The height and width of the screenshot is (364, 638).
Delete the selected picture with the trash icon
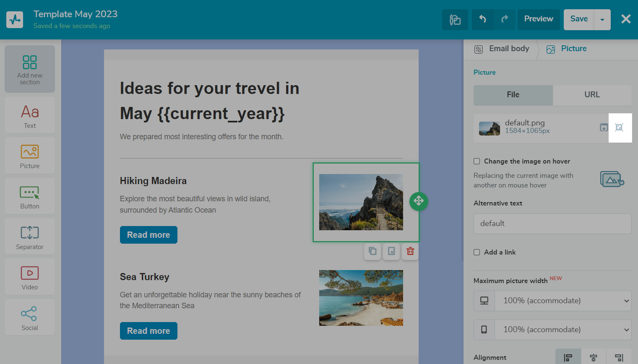[410, 251]
